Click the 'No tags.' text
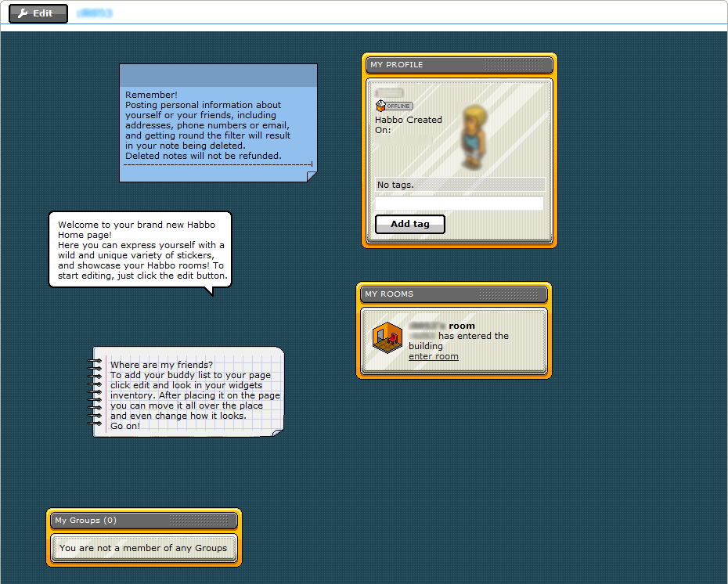728x584 pixels. (395, 185)
